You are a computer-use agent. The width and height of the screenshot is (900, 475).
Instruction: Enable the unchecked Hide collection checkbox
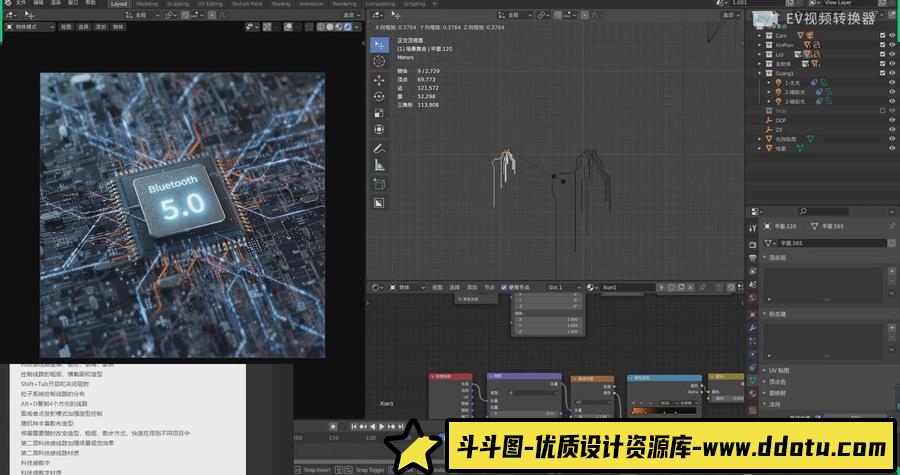[x=883, y=110]
